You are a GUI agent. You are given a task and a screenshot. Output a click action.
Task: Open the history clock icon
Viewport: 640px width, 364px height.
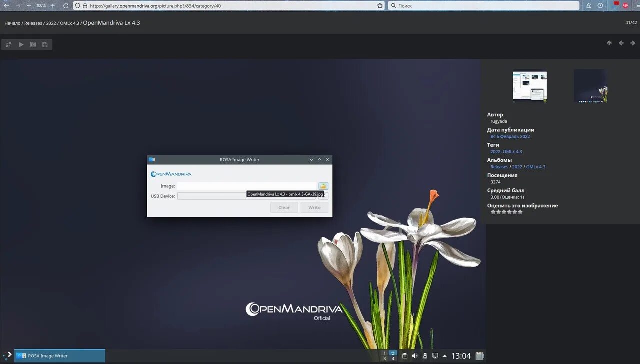600,5
